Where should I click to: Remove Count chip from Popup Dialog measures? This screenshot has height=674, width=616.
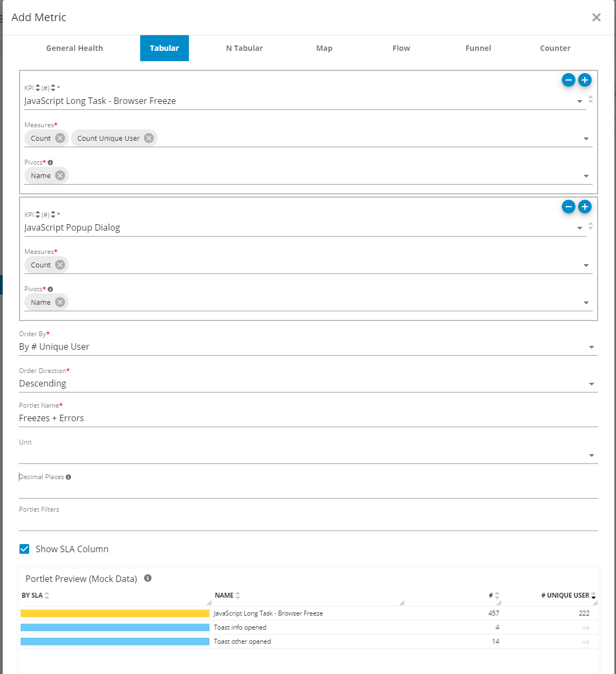pyautogui.click(x=60, y=265)
